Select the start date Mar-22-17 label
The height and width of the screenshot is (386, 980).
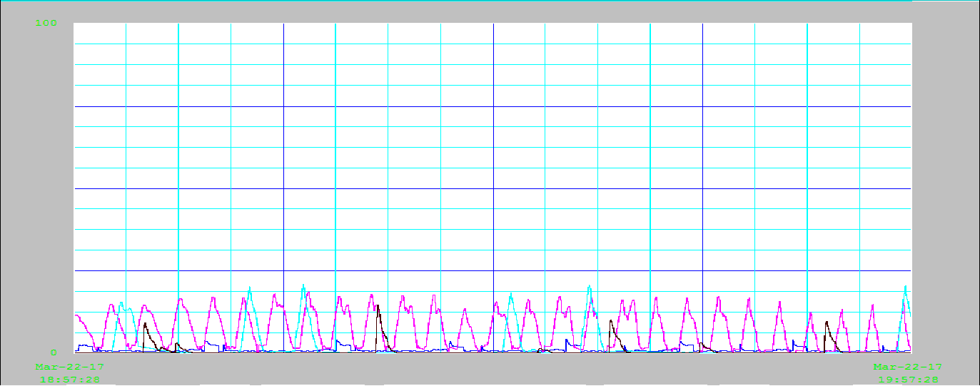click(x=70, y=366)
